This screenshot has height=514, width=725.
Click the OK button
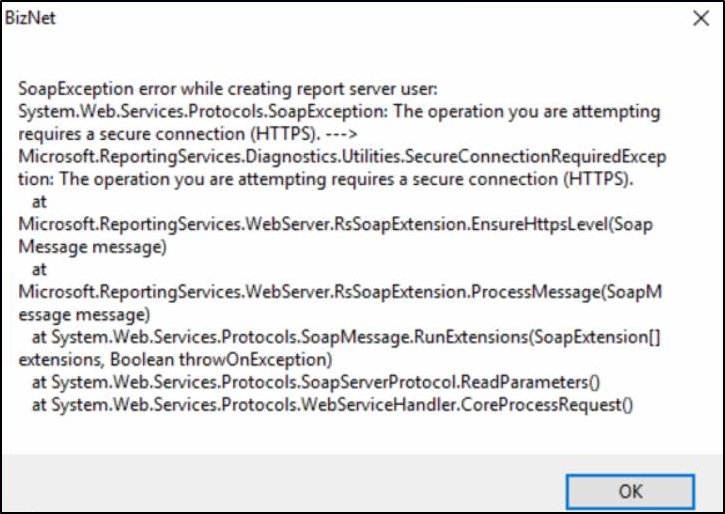click(x=630, y=490)
